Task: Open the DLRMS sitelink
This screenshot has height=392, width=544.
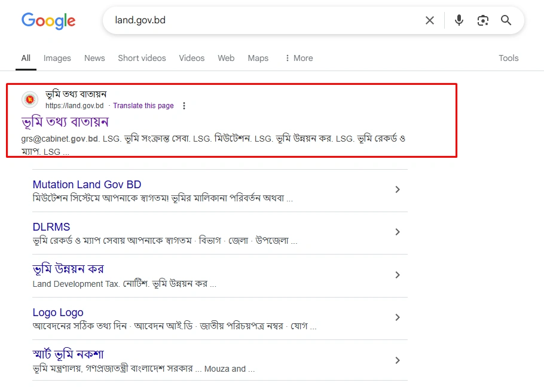Action: pos(51,227)
